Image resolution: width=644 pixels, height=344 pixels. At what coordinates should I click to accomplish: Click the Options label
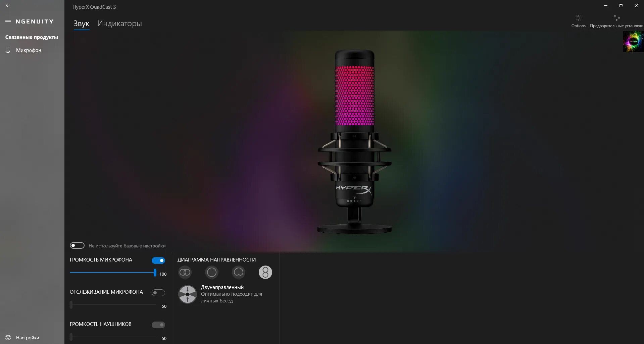pyautogui.click(x=578, y=26)
